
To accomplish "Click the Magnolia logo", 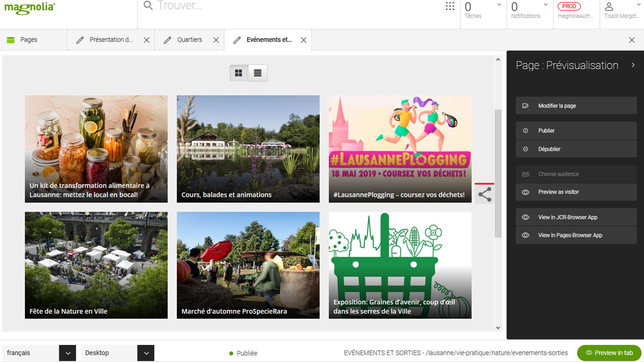I will 30,8.
